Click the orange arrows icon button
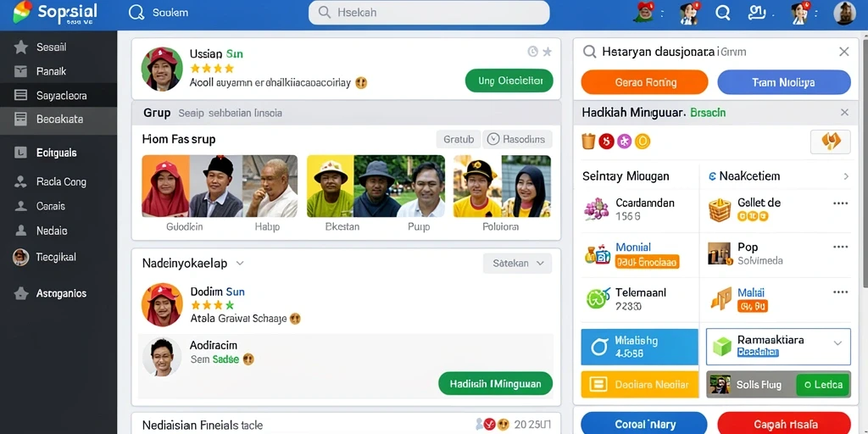 click(x=831, y=142)
